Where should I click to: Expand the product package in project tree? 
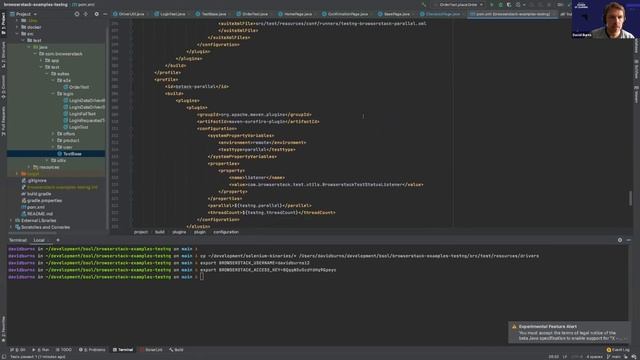53,140
